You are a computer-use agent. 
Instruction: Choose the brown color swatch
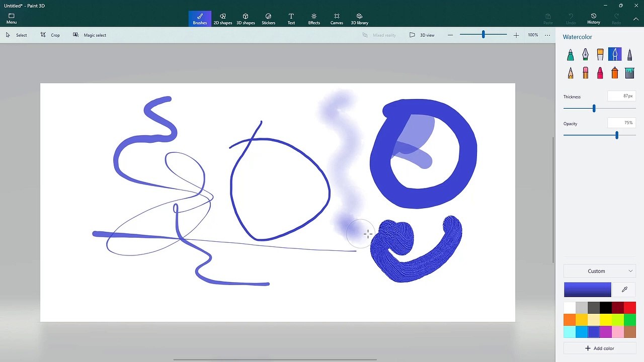click(x=630, y=332)
